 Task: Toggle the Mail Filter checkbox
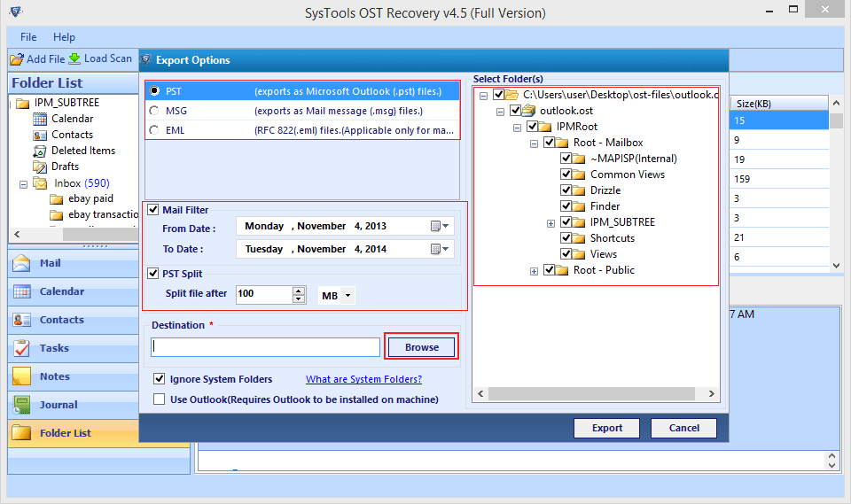pos(153,210)
